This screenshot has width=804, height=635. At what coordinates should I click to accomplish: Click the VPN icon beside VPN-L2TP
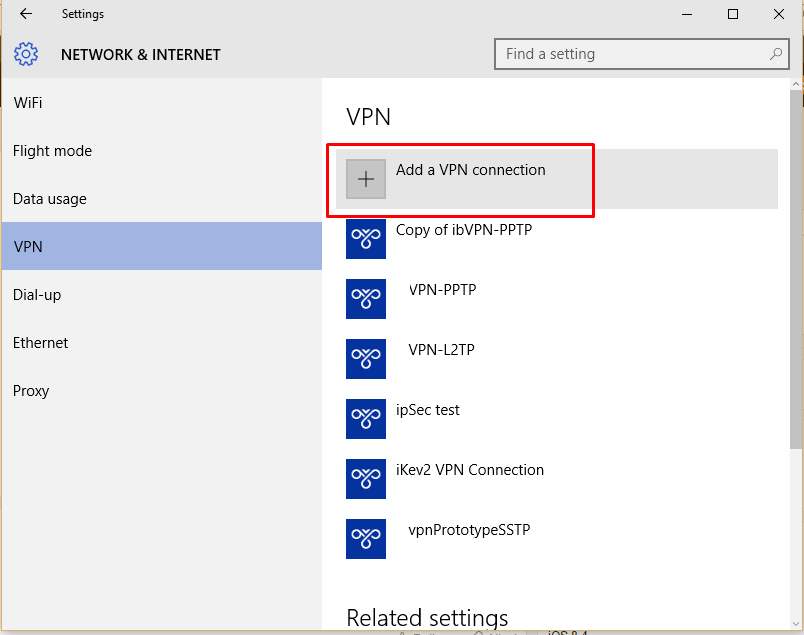tap(366, 359)
